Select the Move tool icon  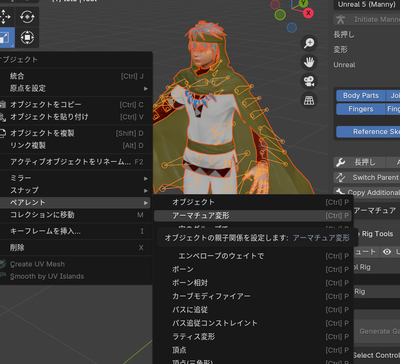coord(5,16)
